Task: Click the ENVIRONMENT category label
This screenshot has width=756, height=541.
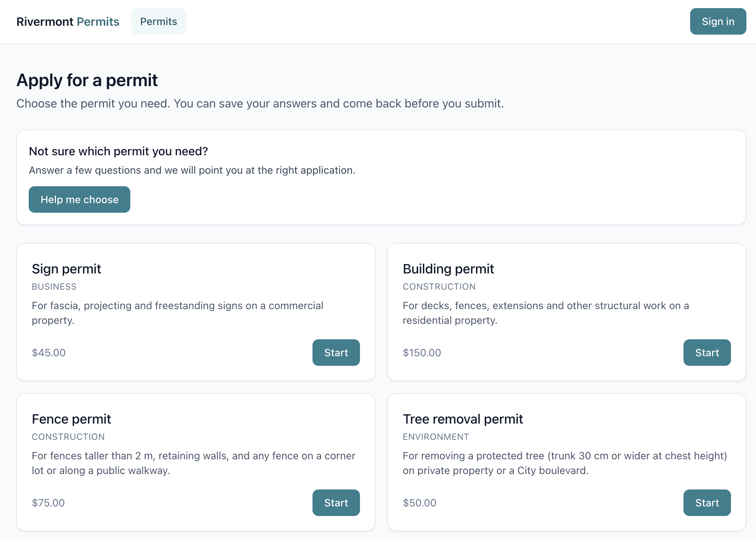Action: click(x=436, y=437)
